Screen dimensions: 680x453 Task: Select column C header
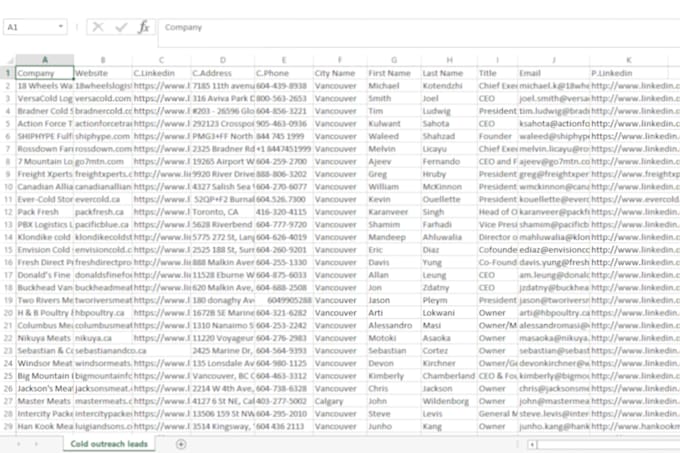[161, 60]
